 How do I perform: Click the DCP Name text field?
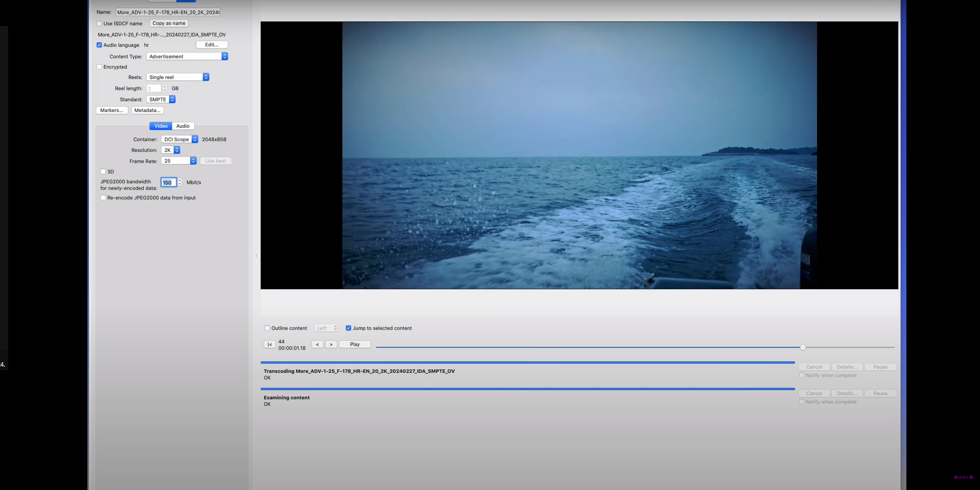tap(168, 12)
